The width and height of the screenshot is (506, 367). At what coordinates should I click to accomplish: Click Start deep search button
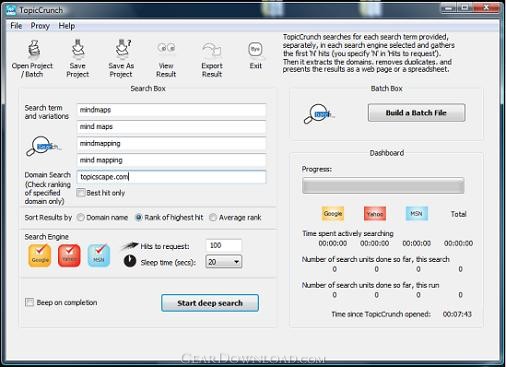pyautogui.click(x=210, y=303)
